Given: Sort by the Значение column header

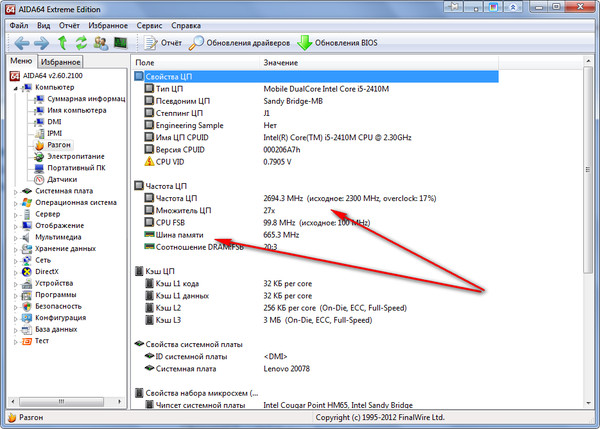Looking at the screenshot, I should pos(379,62).
